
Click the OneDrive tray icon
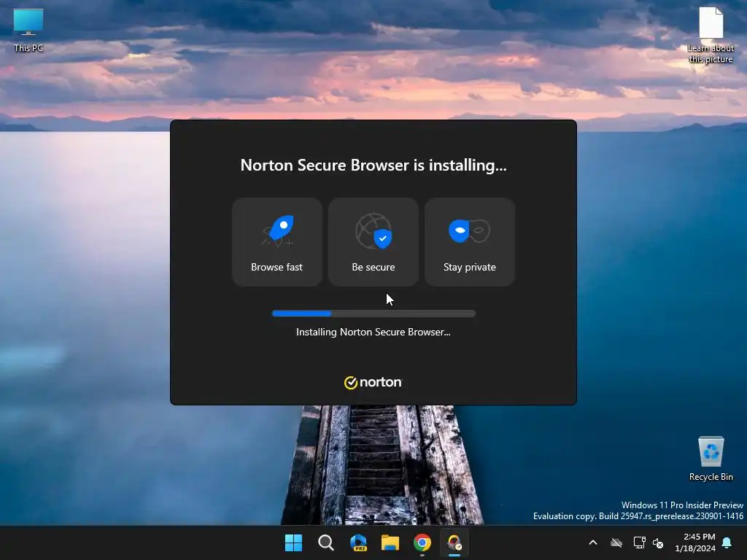(x=616, y=542)
